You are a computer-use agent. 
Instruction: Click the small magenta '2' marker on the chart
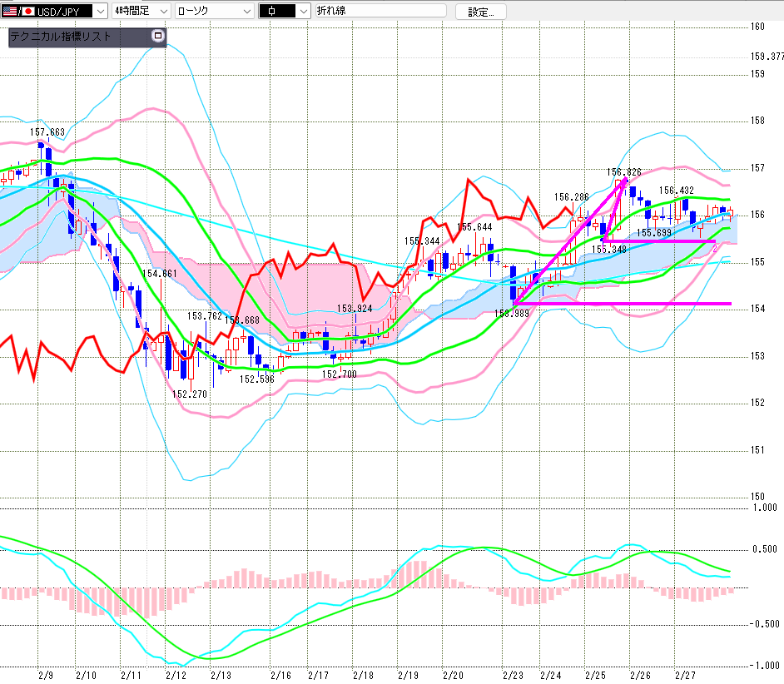coord(714,248)
